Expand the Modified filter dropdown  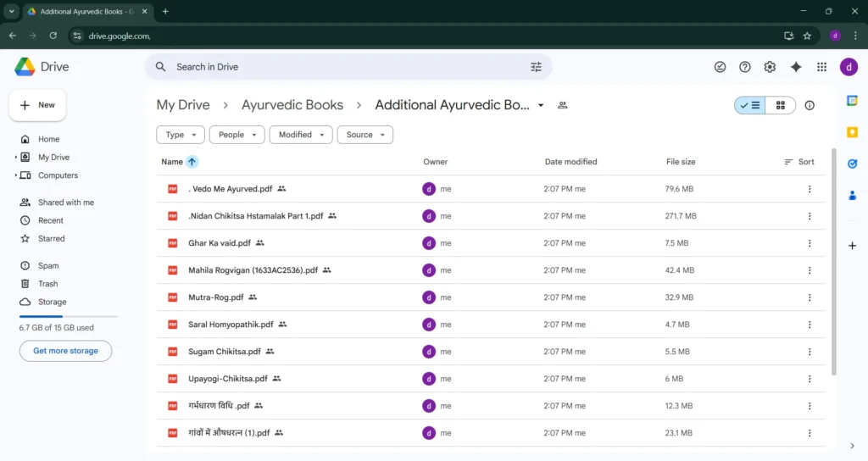(x=301, y=135)
